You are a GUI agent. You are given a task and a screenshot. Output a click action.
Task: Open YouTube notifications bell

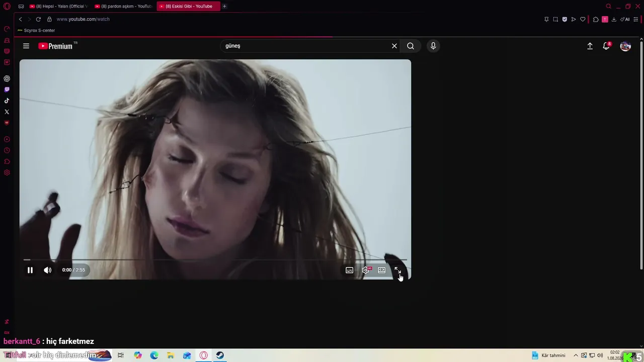pyautogui.click(x=607, y=46)
